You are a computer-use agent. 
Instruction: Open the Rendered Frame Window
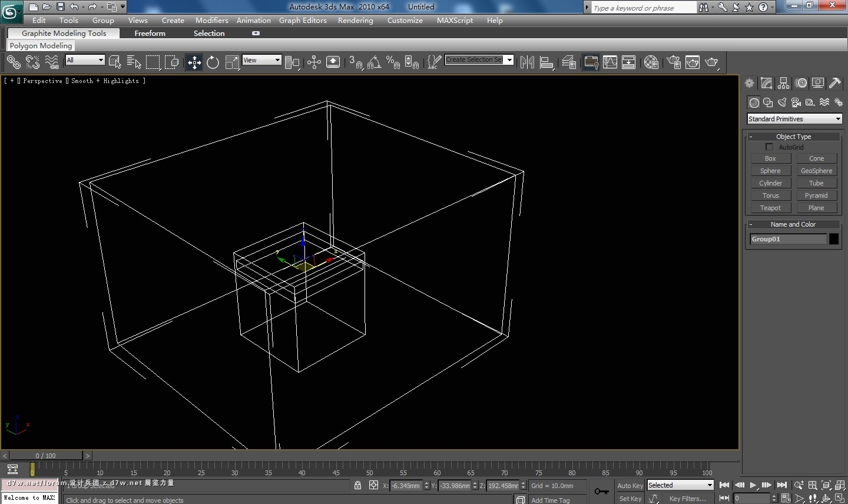(x=693, y=62)
